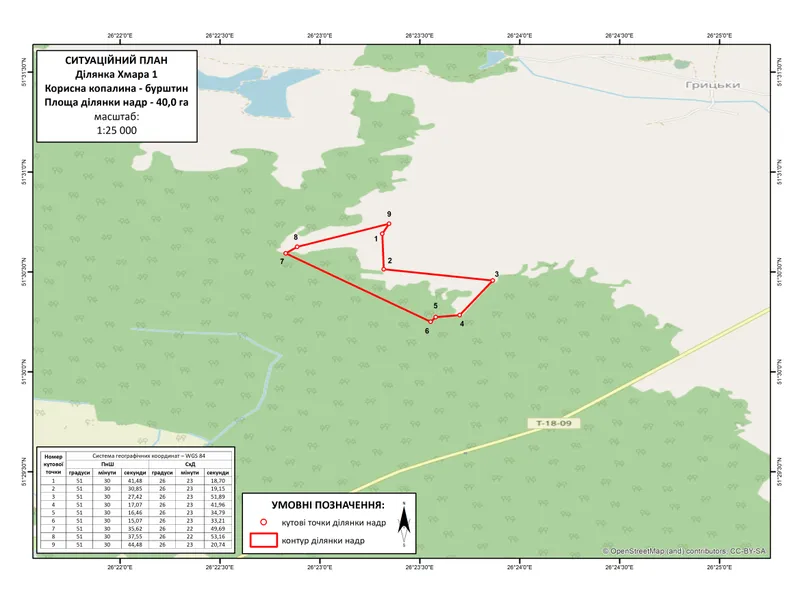Select corner point 9 marker at the top

[388, 224]
